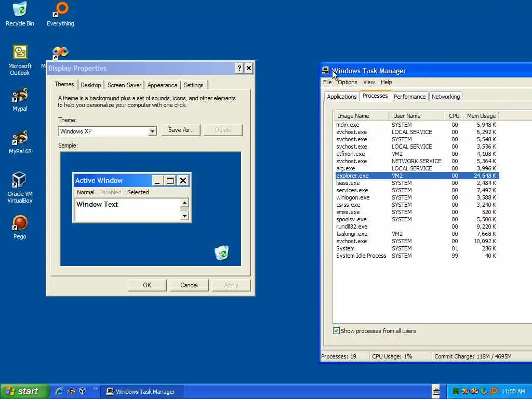
Task: Close the Display Properties dialog
Action: (249, 68)
